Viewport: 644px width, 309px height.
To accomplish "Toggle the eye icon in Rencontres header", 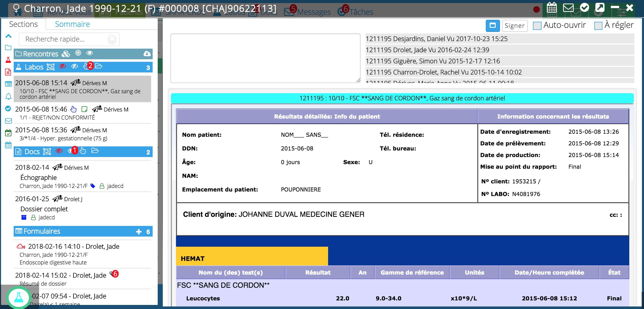I will [90, 53].
